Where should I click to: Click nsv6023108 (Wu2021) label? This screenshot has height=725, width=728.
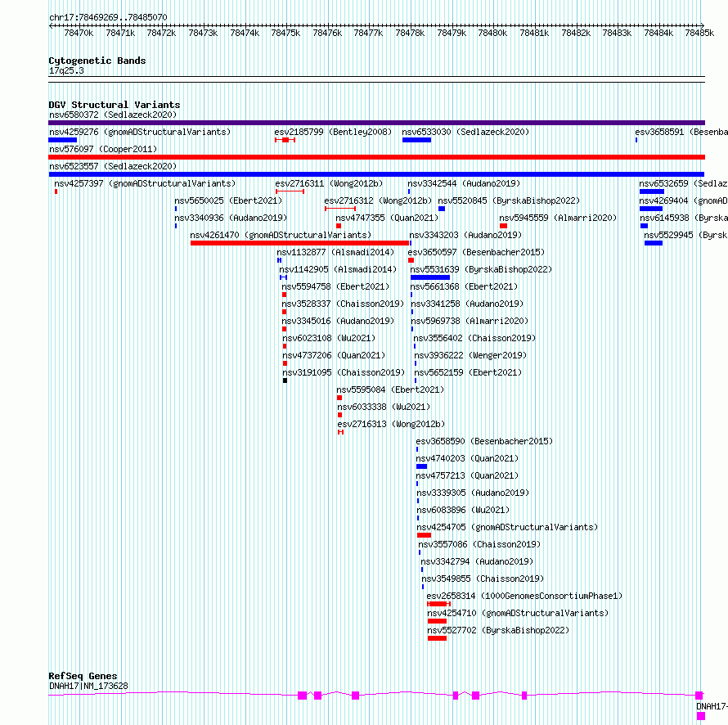(x=329, y=338)
